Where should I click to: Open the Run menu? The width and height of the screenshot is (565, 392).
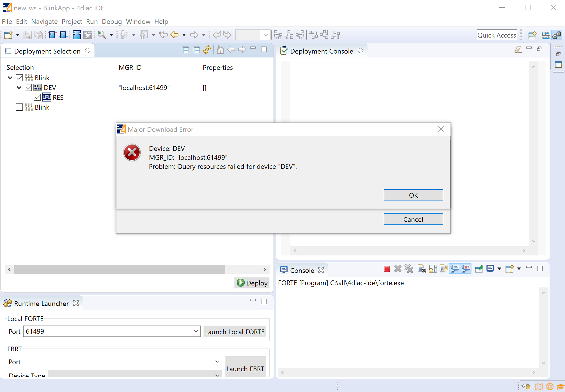tap(92, 22)
